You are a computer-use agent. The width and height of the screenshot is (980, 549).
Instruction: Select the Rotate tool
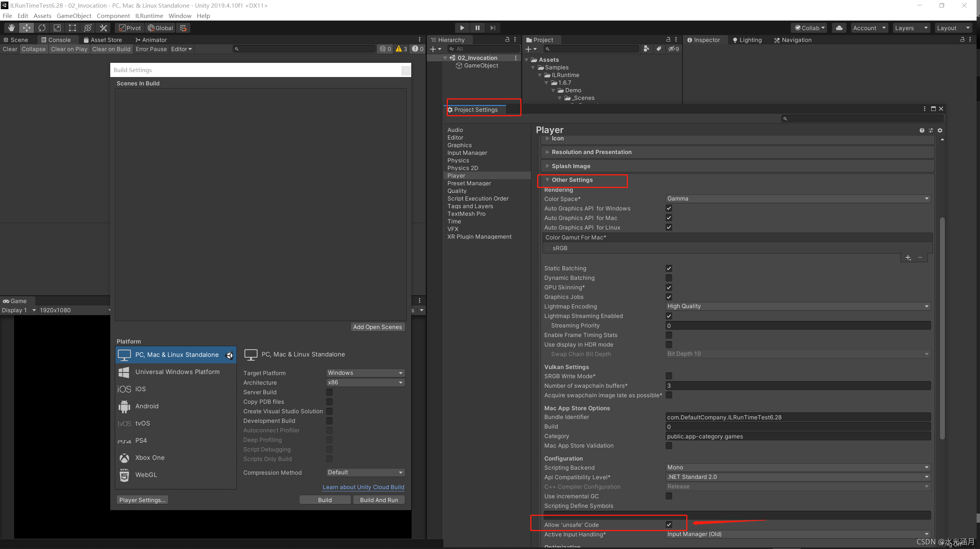(x=42, y=27)
